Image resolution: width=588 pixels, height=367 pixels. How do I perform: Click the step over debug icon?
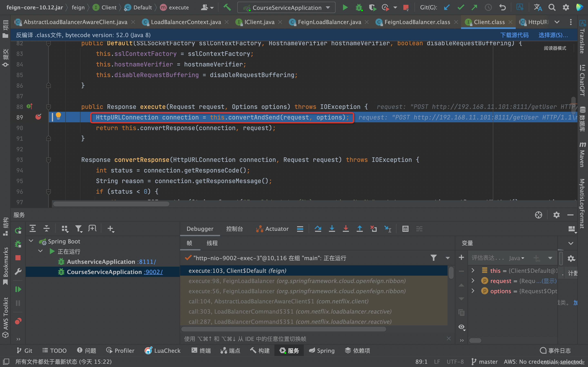318,228
